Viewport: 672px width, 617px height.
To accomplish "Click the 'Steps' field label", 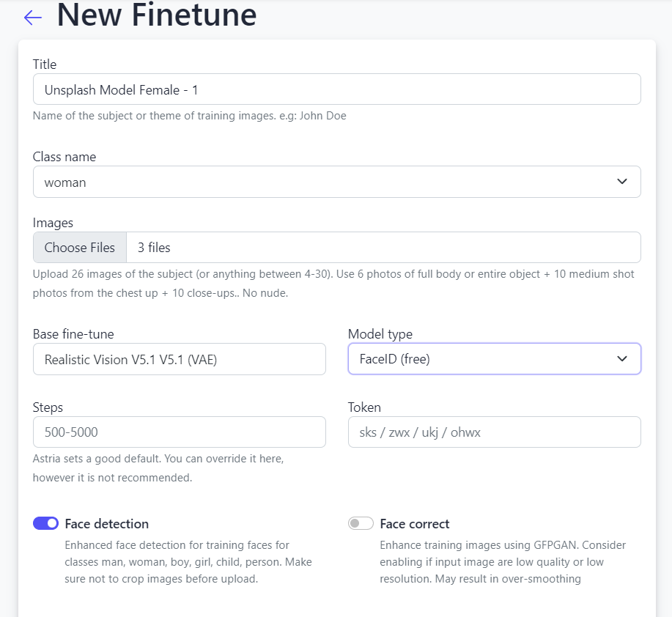I will pos(48,407).
